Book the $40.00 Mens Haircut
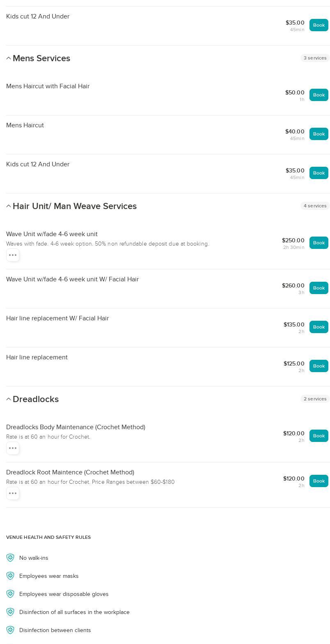The width and height of the screenshot is (330, 644). (x=319, y=134)
